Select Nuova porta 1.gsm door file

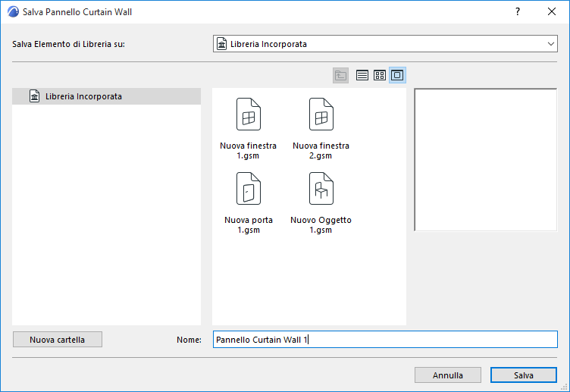coord(249,202)
